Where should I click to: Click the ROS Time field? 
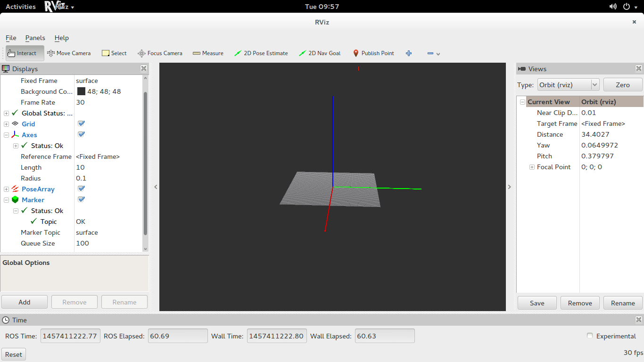pos(71,336)
